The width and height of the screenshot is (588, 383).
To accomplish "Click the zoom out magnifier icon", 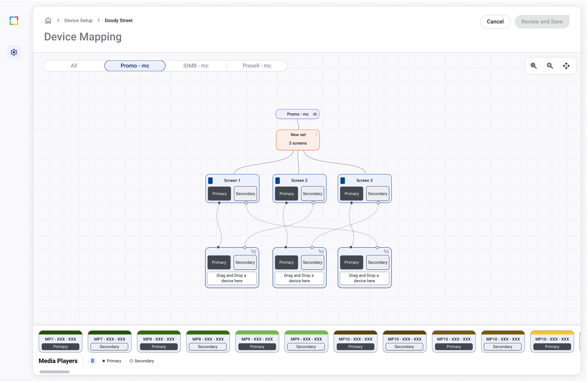I will point(550,66).
